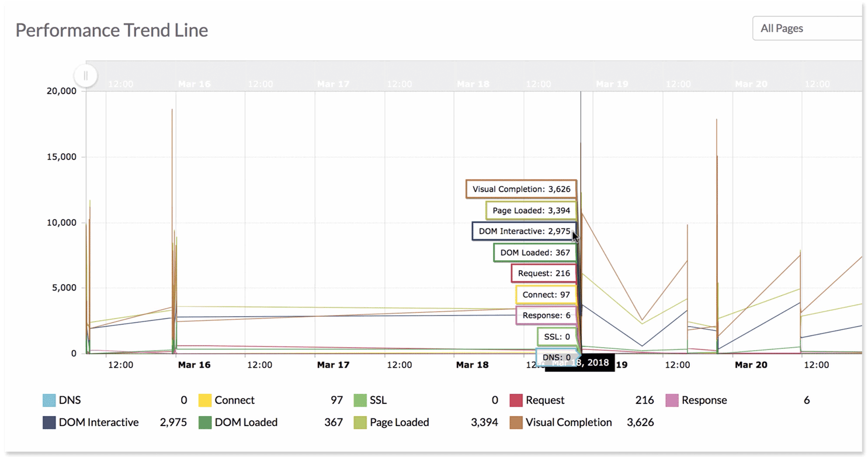Image resolution: width=868 pixels, height=457 pixels.
Task: Click the Mar 17 axis date label
Action: pyautogui.click(x=334, y=364)
